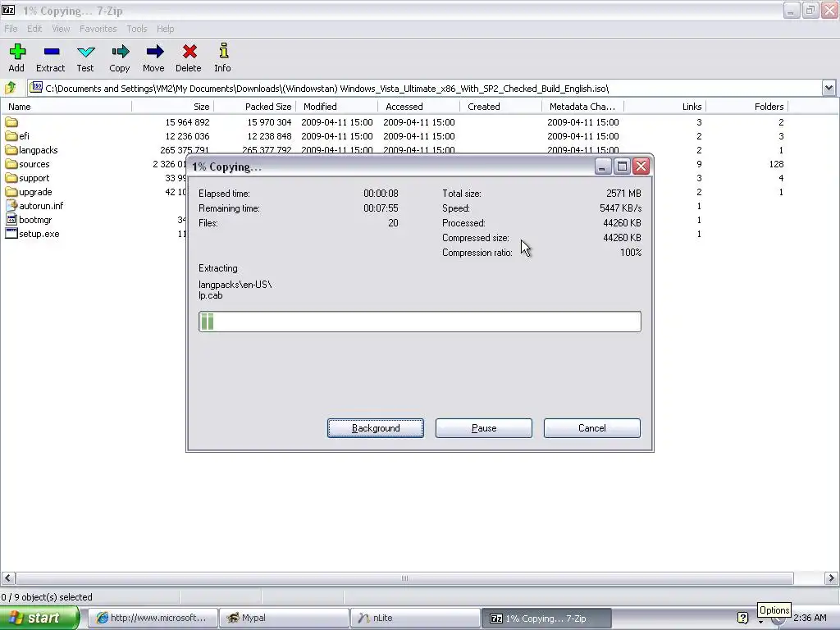
Task: Sort by the Name column header
Action: click(x=66, y=107)
